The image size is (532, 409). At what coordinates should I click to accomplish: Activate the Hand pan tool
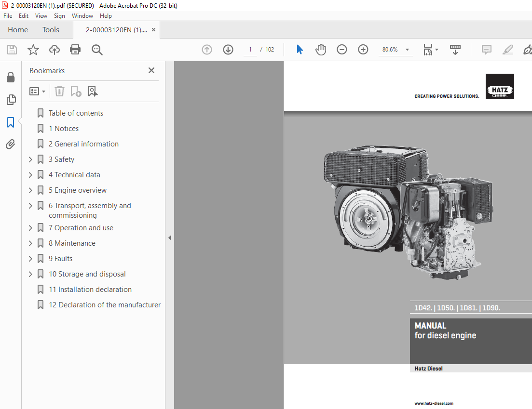pyautogui.click(x=321, y=50)
